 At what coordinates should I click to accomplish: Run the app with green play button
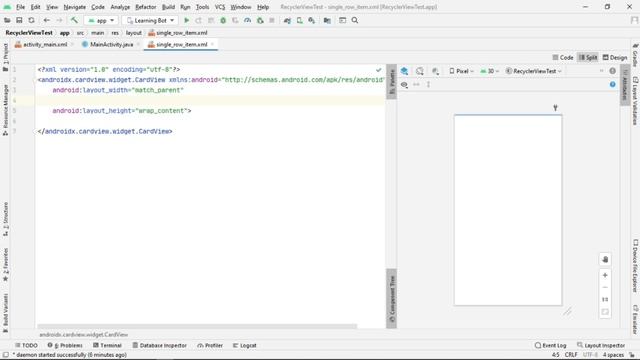tap(187, 20)
